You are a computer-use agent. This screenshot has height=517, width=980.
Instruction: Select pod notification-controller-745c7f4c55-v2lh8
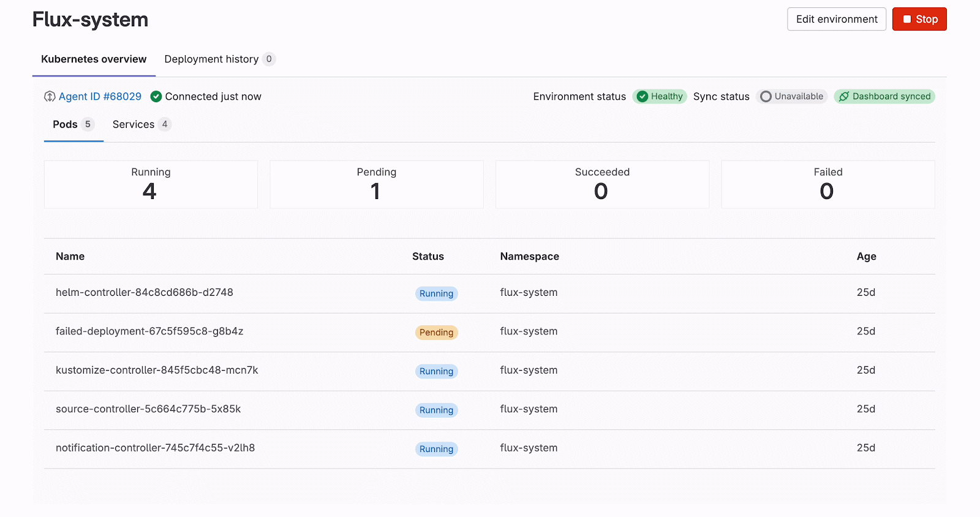pos(156,448)
